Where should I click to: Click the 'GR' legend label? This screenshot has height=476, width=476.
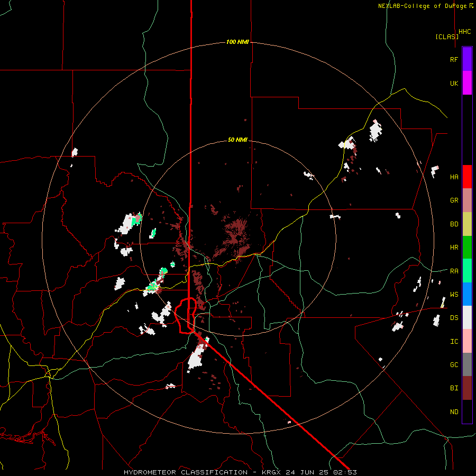click(x=454, y=200)
